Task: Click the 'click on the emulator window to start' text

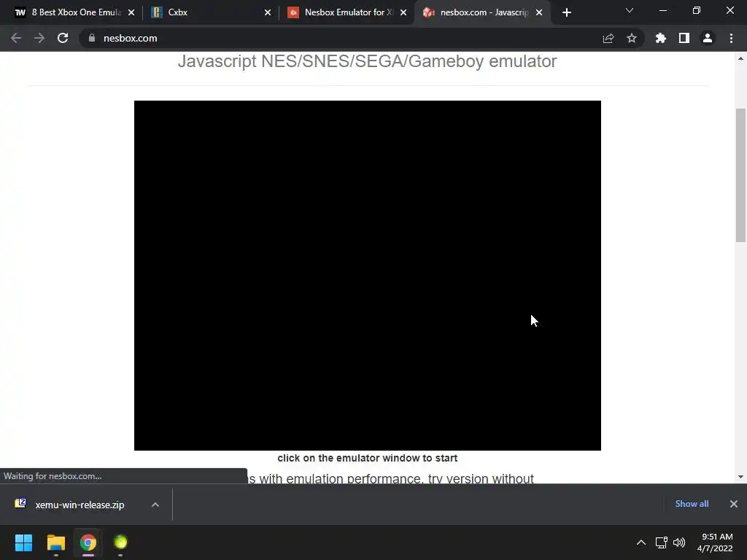Action: [x=368, y=458]
